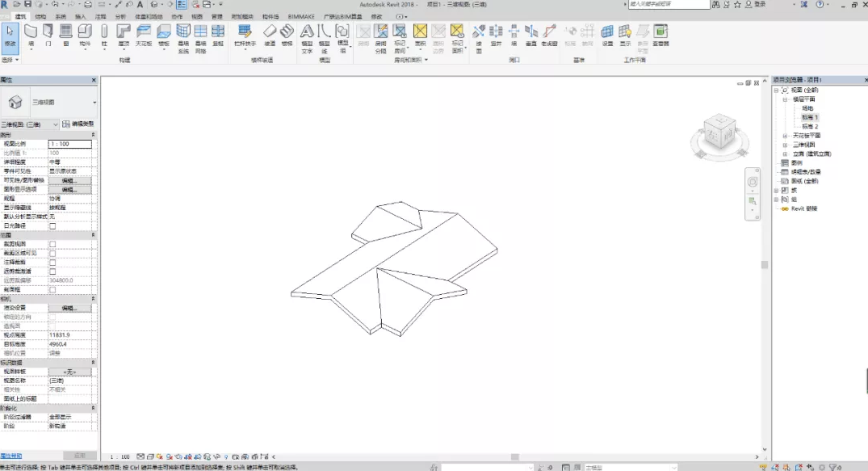The height and width of the screenshot is (471, 868).
Task: Select the Column (柱) tool
Action: (104, 36)
